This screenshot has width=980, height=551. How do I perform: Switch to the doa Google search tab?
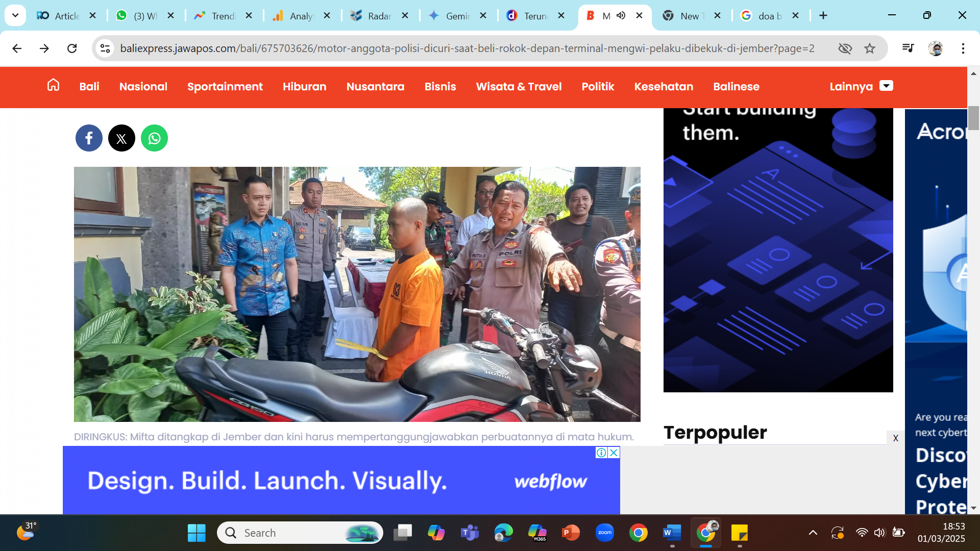[x=762, y=16]
